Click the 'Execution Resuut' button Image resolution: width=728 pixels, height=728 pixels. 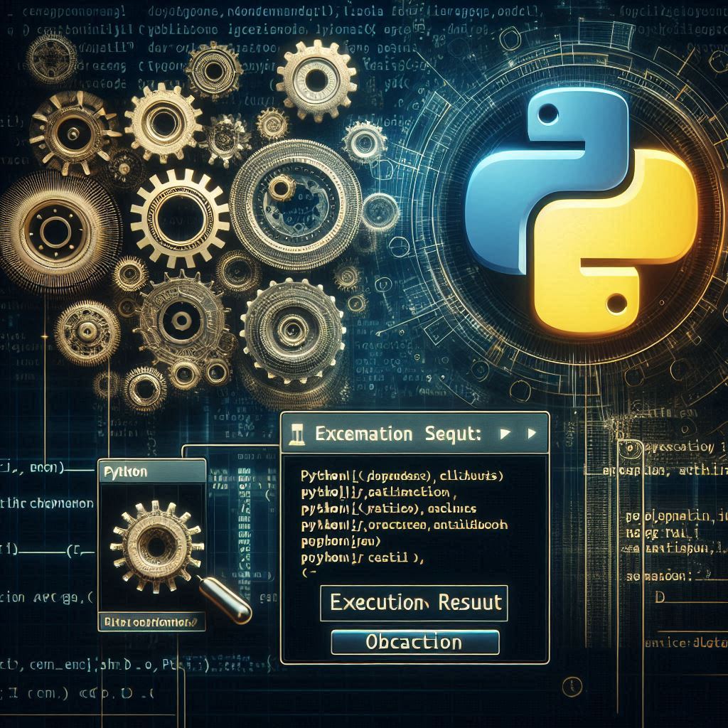click(x=414, y=603)
